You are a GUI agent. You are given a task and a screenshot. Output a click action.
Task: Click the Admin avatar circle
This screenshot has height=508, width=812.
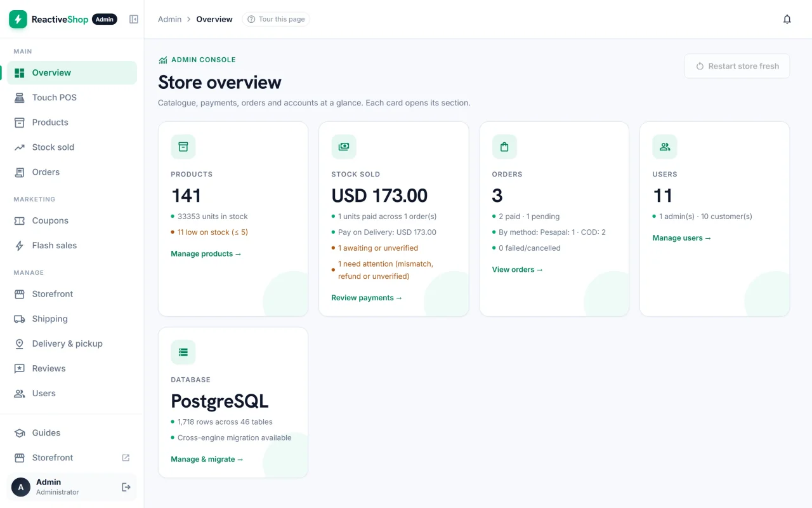[x=21, y=487]
